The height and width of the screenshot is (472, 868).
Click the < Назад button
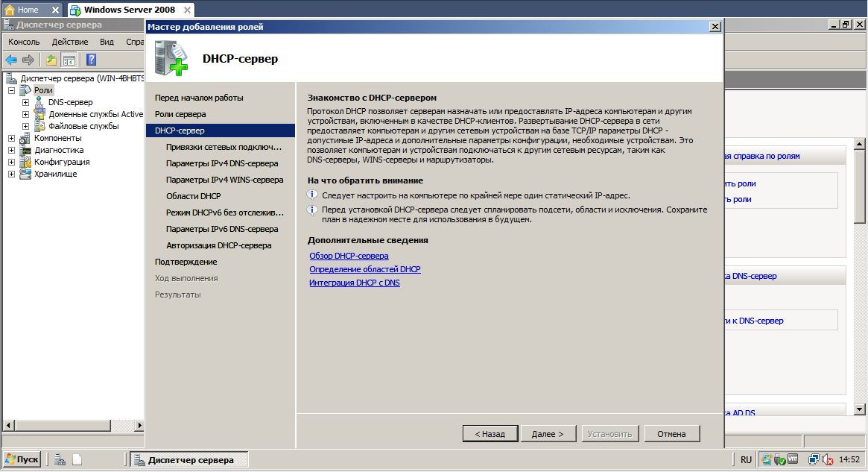point(490,434)
